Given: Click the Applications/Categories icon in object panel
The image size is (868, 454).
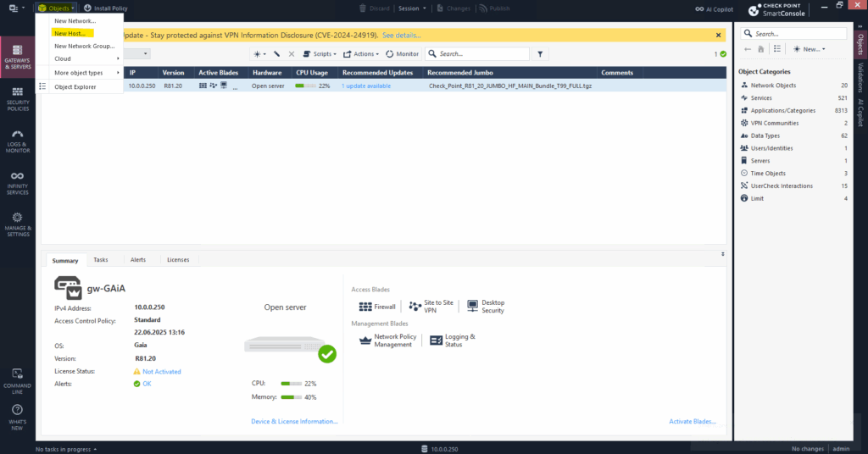Looking at the screenshot, I should pos(744,110).
